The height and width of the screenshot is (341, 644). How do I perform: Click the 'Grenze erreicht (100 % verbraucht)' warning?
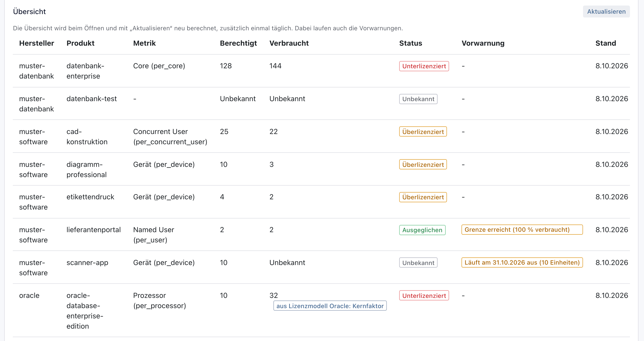pyautogui.click(x=522, y=230)
